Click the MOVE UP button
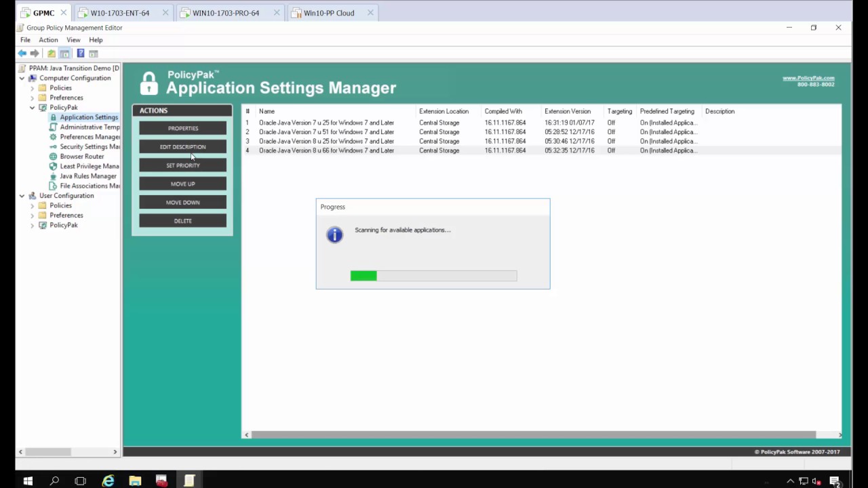The height and width of the screenshot is (488, 868). point(182,184)
